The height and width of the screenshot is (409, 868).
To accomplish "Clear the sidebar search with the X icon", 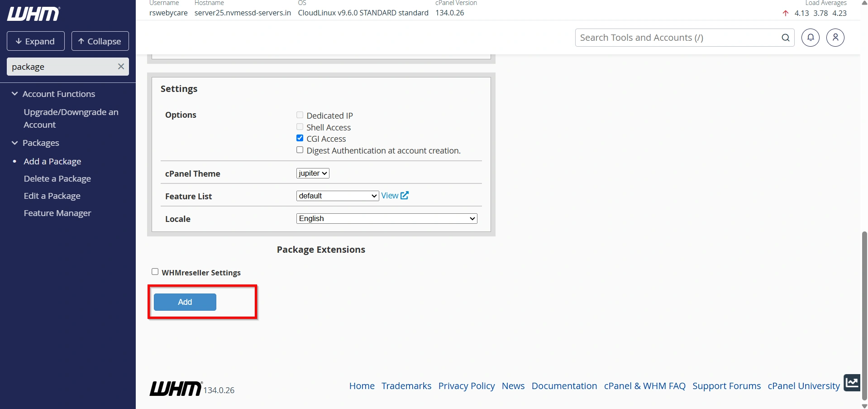I will point(121,67).
